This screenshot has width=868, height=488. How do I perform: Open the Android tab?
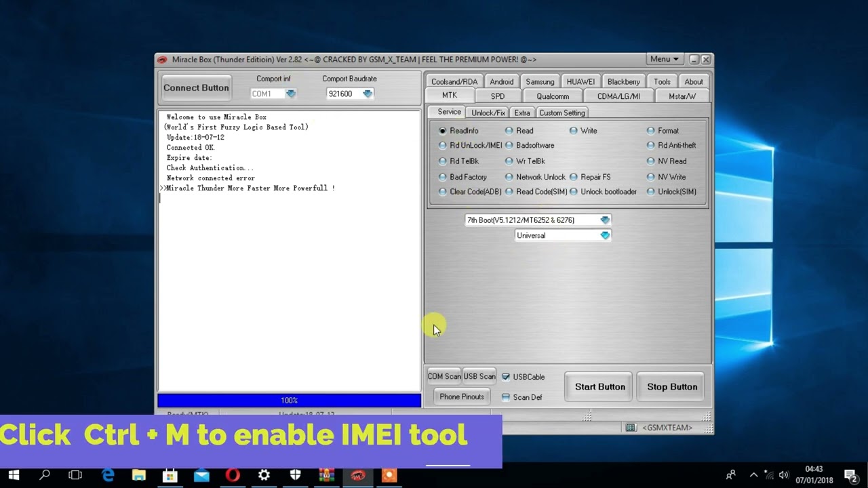coord(502,81)
